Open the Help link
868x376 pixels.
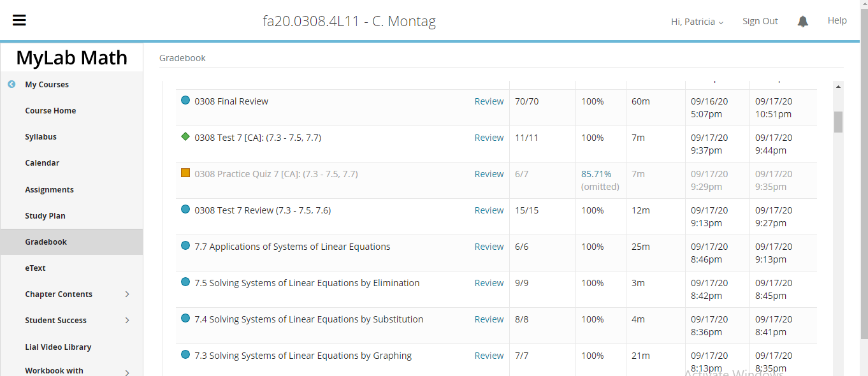(837, 20)
